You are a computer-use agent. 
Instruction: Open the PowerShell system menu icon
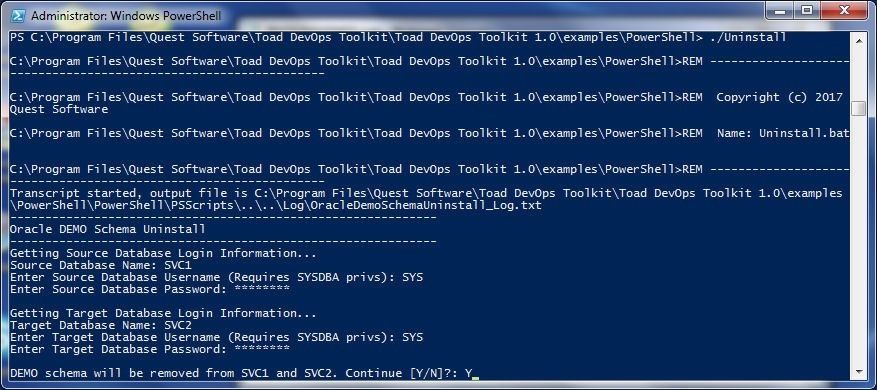(x=18, y=16)
